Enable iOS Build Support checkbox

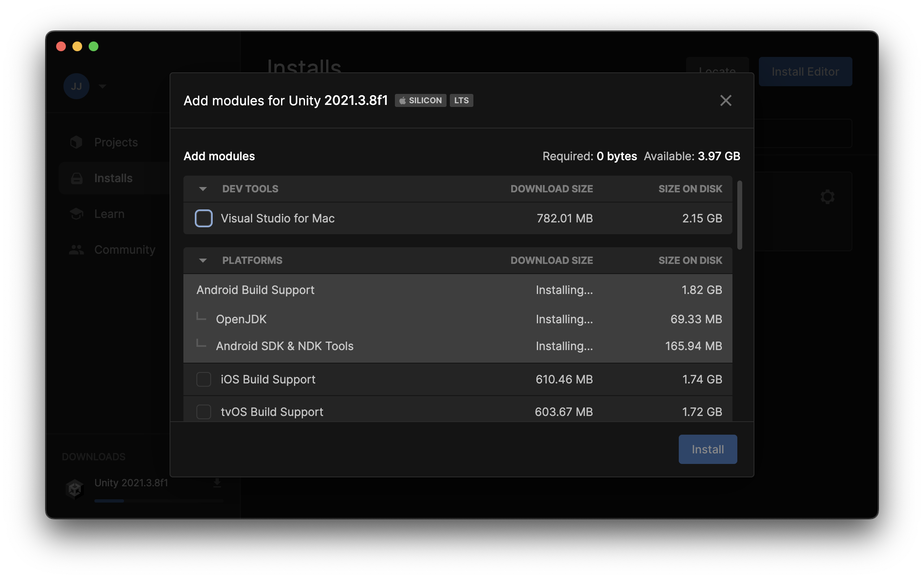point(204,379)
